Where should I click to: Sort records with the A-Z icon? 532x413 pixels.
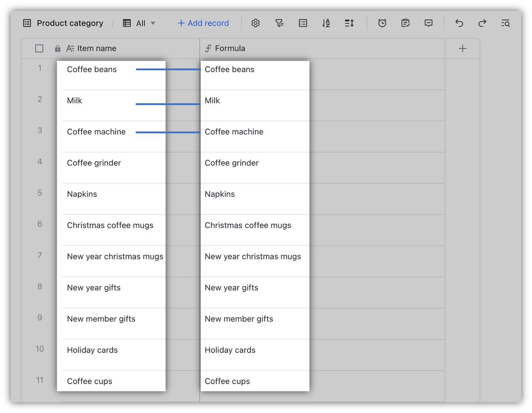pos(326,23)
